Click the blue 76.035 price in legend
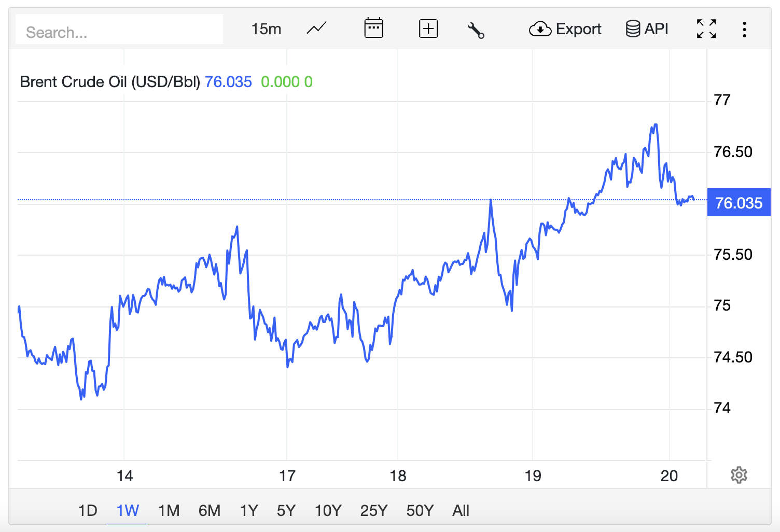Viewport: 780px width, 532px height. pyautogui.click(x=228, y=82)
